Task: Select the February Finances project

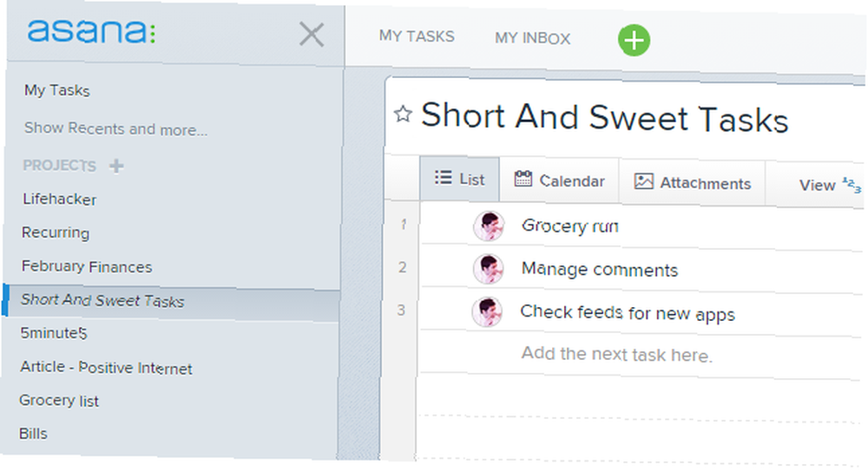Action: click(x=86, y=266)
